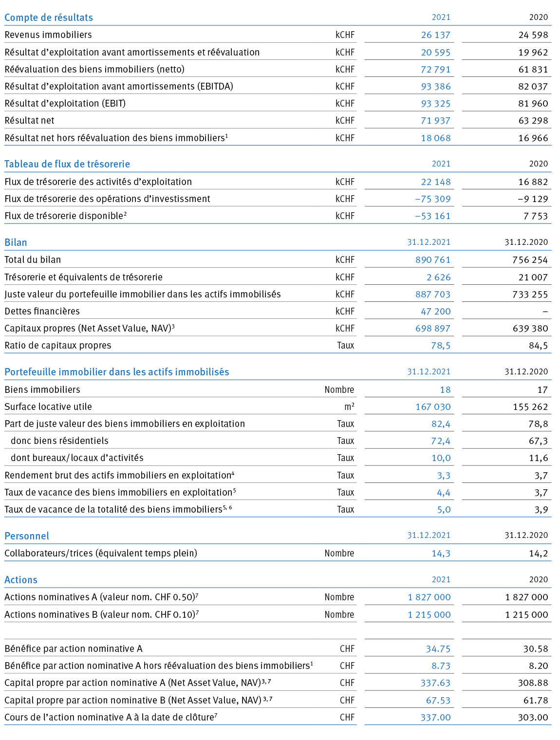Image resolution: width=560 pixels, height=740 pixels.
Task: Click the Compte de résultats section heading
Action: point(49,18)
